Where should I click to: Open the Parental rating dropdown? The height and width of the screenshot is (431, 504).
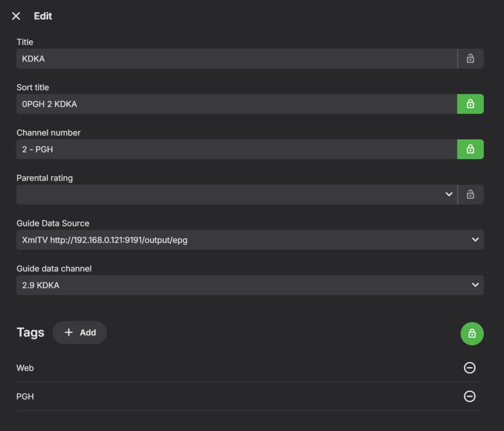click(235, 195)
